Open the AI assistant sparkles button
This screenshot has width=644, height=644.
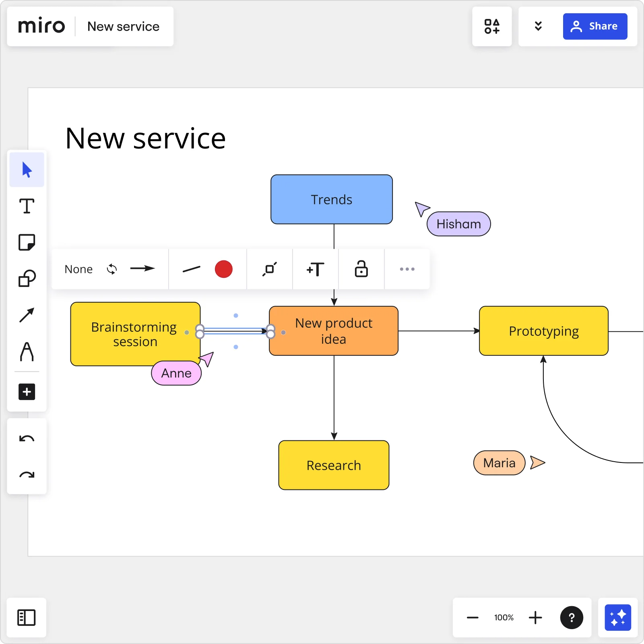tap(617, 618)
